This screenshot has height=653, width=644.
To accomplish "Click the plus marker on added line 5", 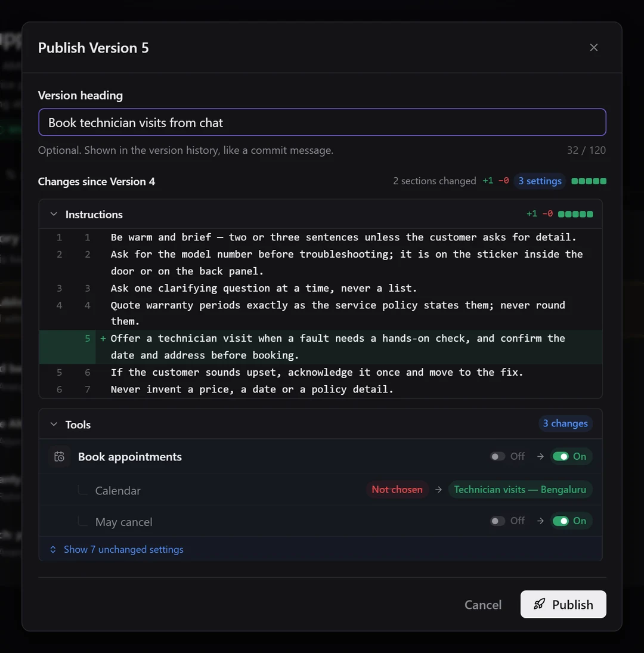I will pos(103,339).
